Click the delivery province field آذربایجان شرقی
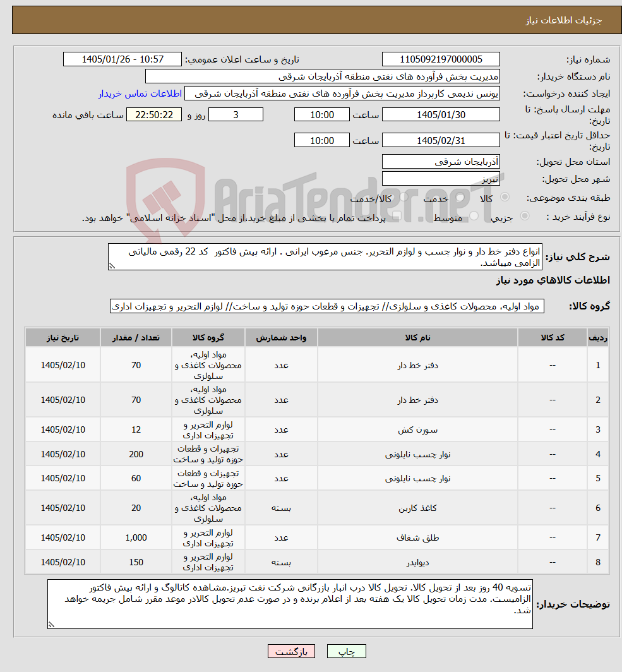Image resolution: width=622 pixels, height=672 pixels. [x=441, y=162]
